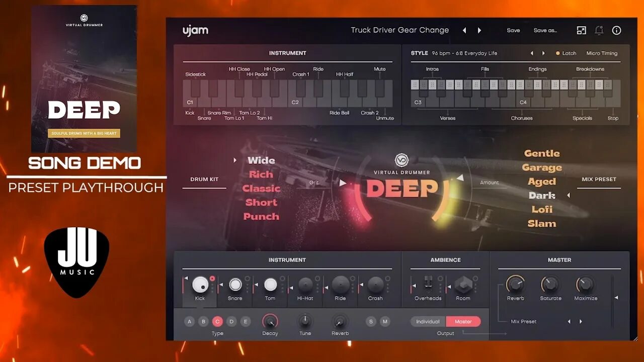Select the Classic drum kit
Viewport: 644px width, 362px height.
point(261,189)
